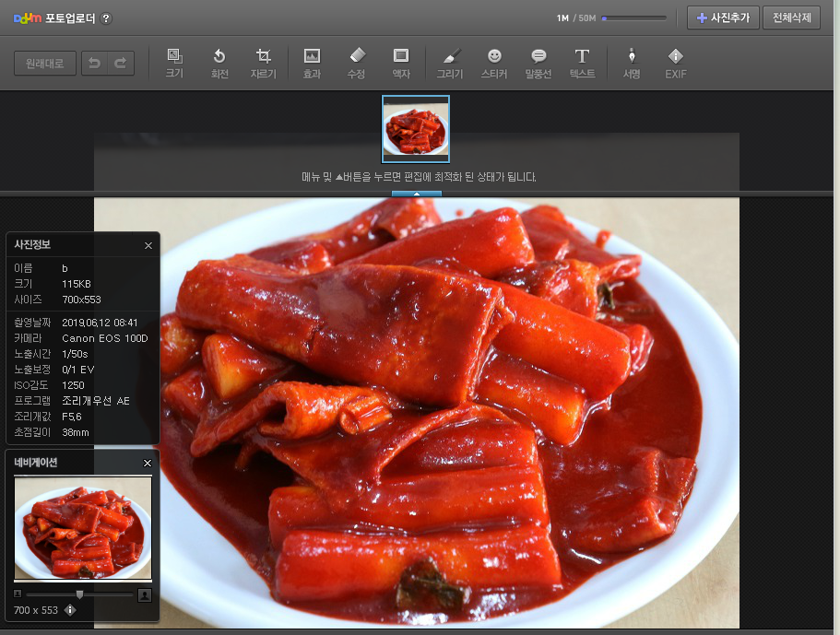840x635 pixels.
Task: Select the 말풍선 (speech bubble) tool
Action: pyautogui.click(x=538, y=64)
